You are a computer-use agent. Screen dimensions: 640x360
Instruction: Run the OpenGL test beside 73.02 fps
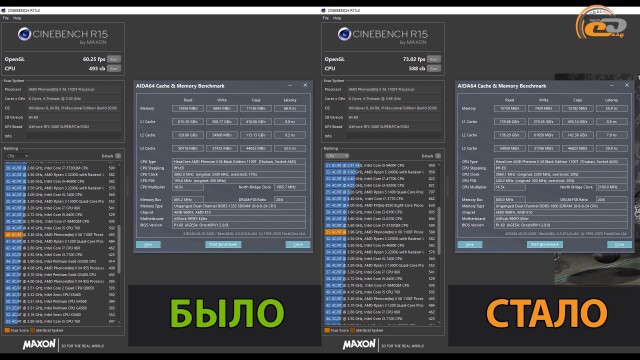tap(434, 59)
